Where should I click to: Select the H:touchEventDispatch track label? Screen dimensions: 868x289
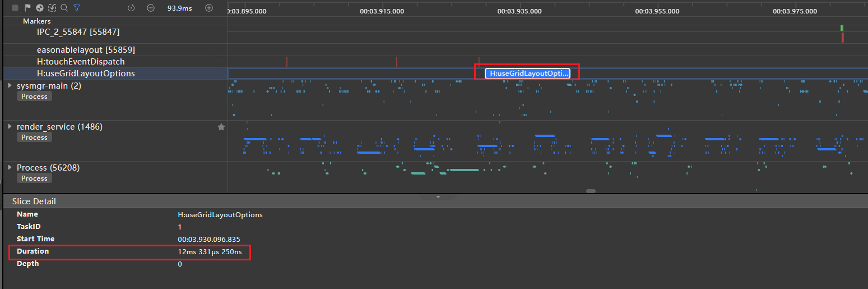(x=81, y=62)
